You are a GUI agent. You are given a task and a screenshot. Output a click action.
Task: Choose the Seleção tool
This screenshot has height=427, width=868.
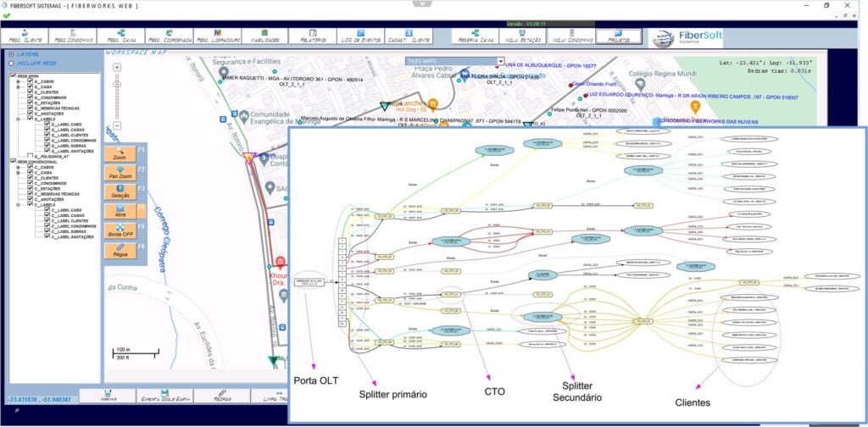pos(120,192)
